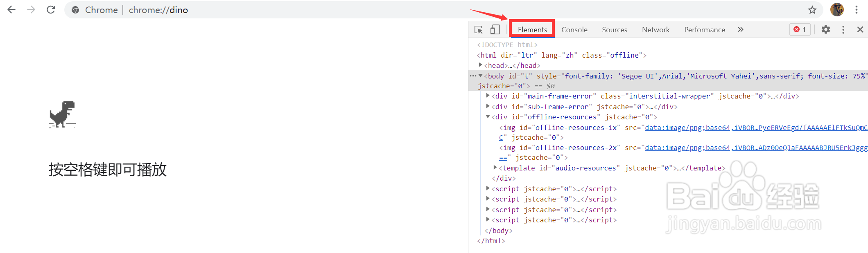Click the browser forward arrow
This screenshot has height=253, width=868.
pyautogui.click(x=31, y=10)
